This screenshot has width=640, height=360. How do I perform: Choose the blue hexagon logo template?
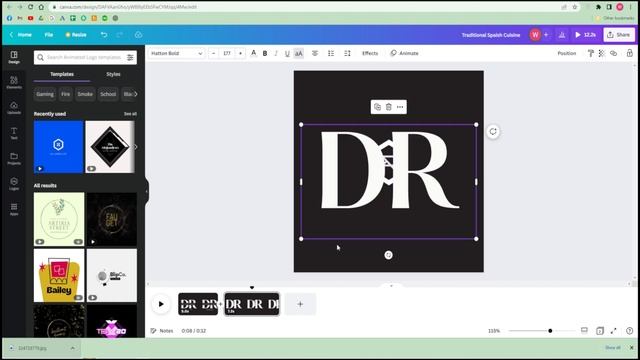[x=58, y=147]
